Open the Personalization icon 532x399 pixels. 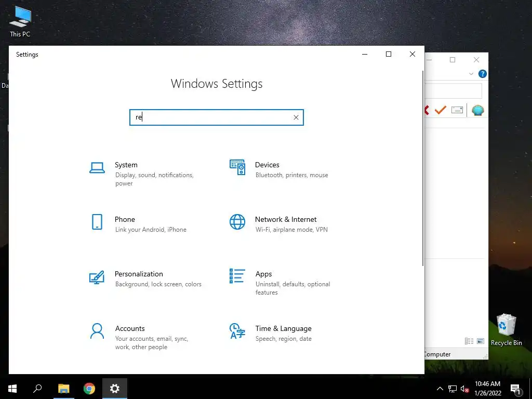click(97, 277)
